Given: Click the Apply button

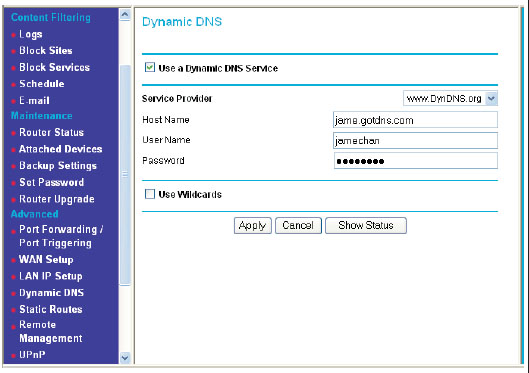Looking at the screenshot, I should tap(252, 225).
